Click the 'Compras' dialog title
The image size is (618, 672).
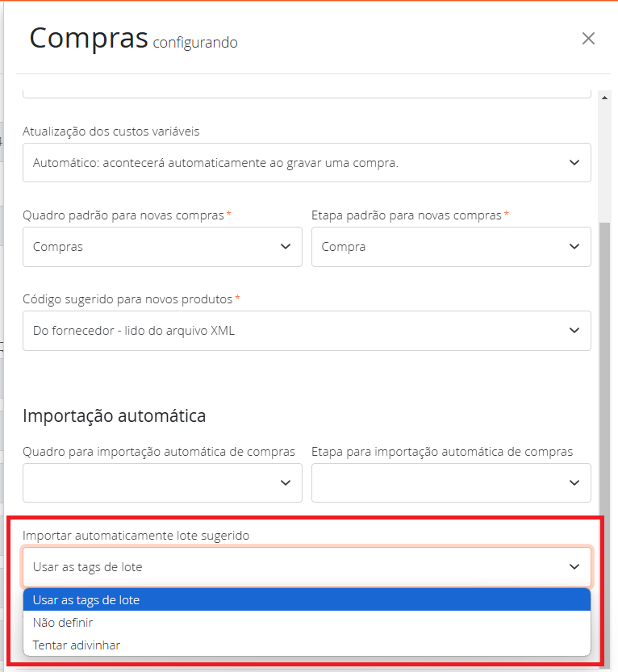tap(89, 38)
